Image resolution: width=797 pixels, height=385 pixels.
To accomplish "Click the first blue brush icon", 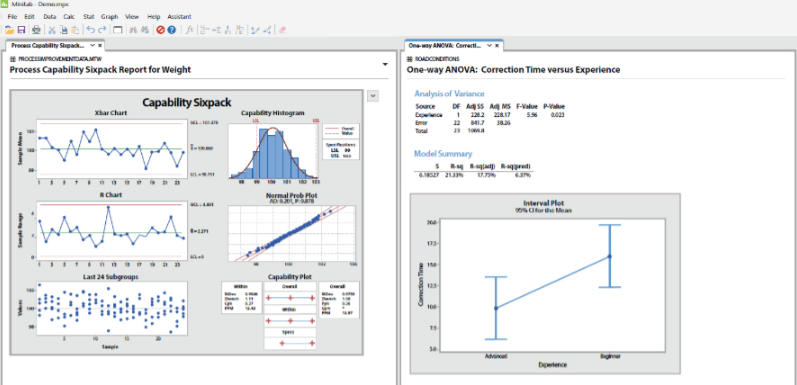I will tap(255, 30).
